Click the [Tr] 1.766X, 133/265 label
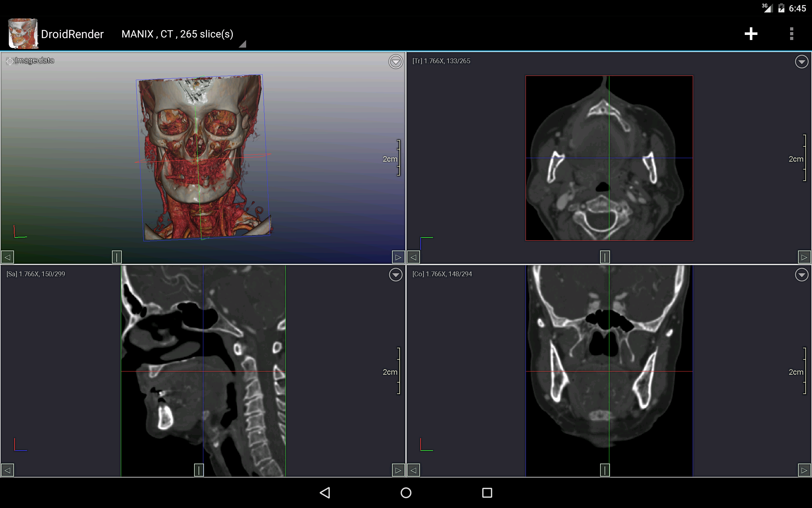The image size is (812, 508). pyautogui.click(x=441, y=61)
